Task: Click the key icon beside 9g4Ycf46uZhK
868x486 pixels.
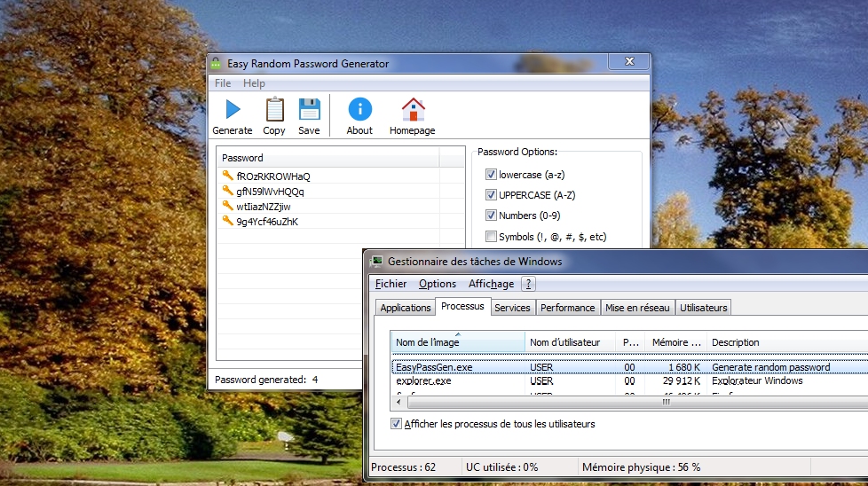Action: pyautogui.click(x=227, y=221)
